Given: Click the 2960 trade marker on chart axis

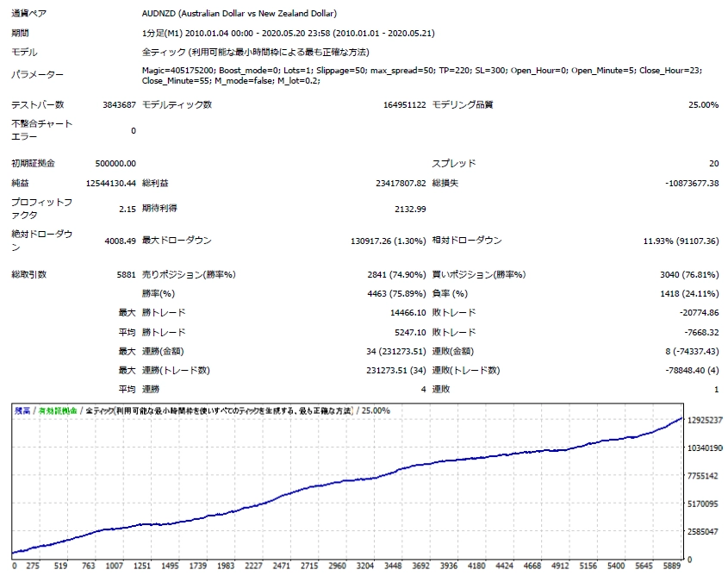Looking at the screenshot, I should point(337,566).
